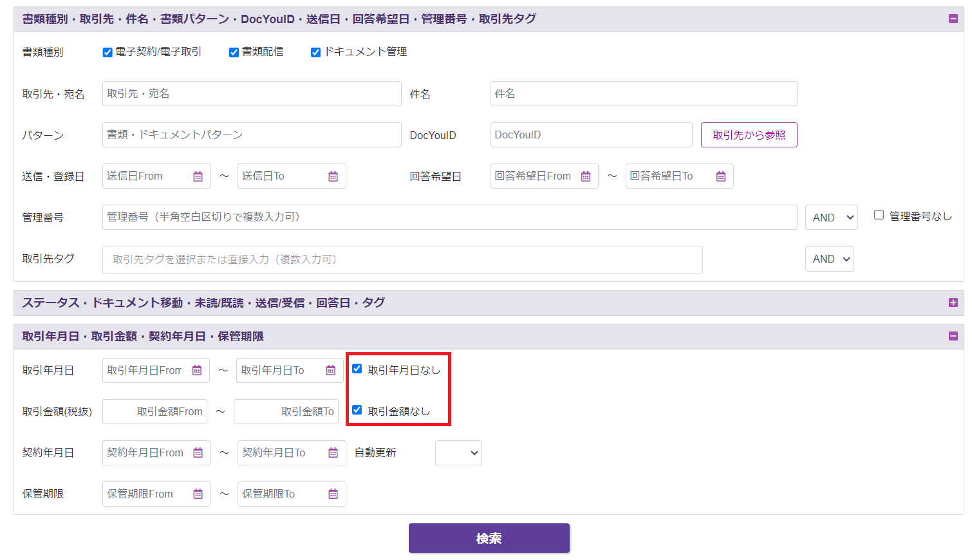Collapse the 取引年月日・取引金額 section
This screenshot has height=560, width=972.
(x=953, y=336)
